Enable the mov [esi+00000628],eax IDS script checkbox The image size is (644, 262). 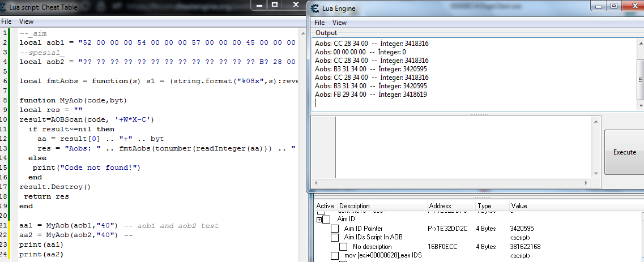coord(335,256)
